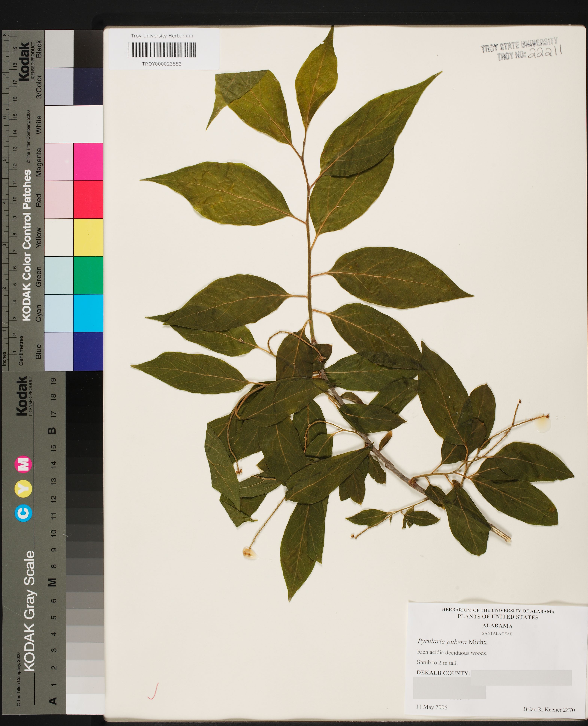Click the barcode number 'TROY000023553'
Image resolution: width=588 pixels, height=726 pixels.
click(x=162, y=64)
